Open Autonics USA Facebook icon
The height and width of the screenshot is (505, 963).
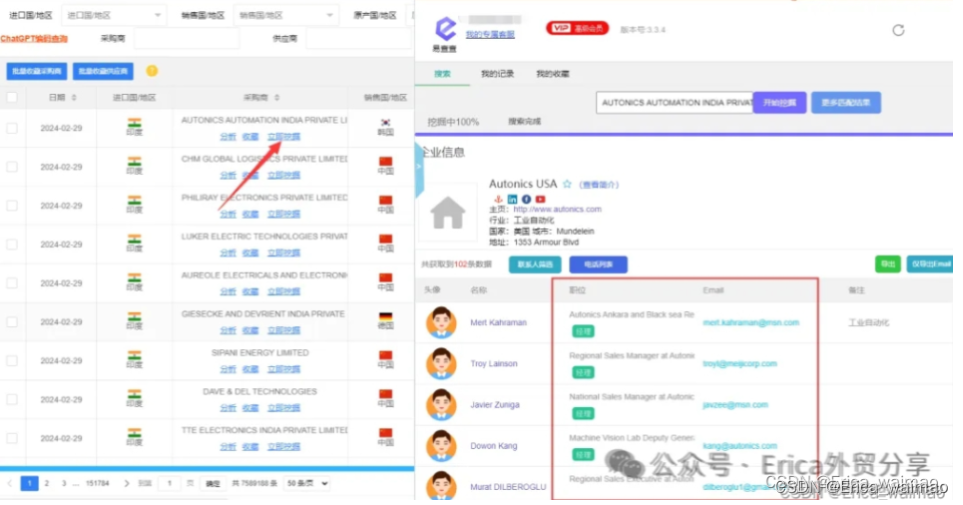click(x=526, y=199)
